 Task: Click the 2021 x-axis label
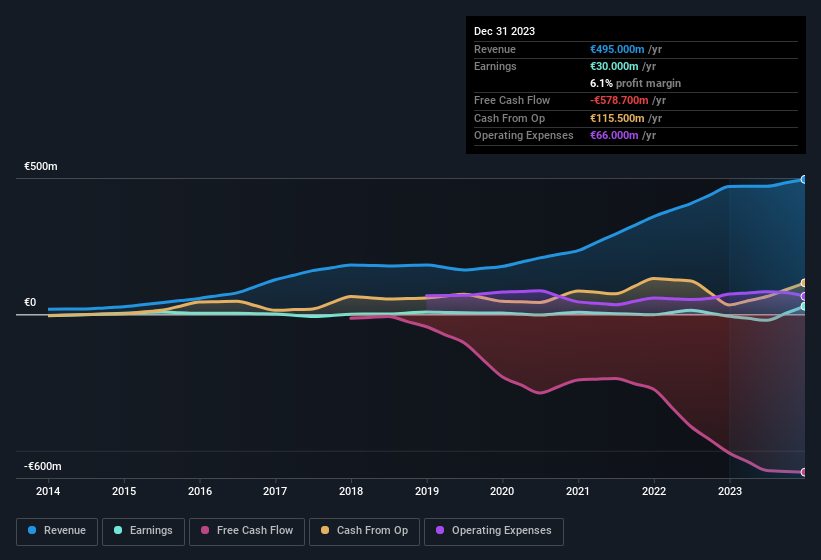pyautogui.click(x=578, y=491)
